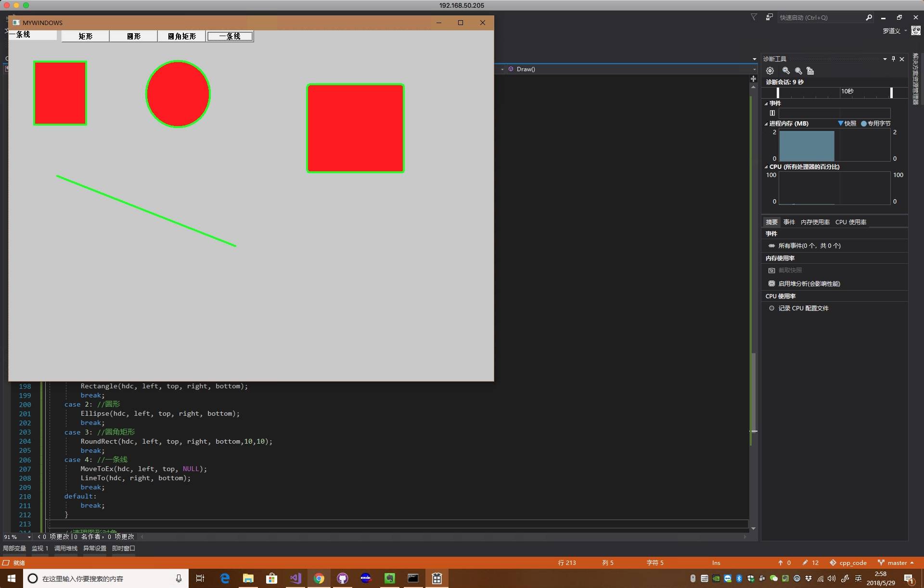Open the 调用堆栈 bottom tab
Image resolution: width=924 pixels, height=588 pixels.
[66, 549]
